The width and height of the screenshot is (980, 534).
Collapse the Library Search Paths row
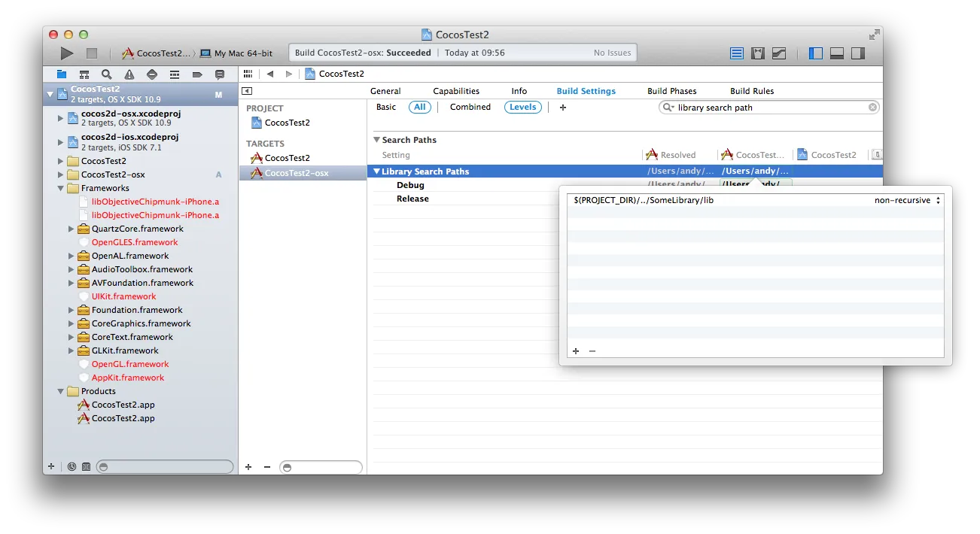click(377, 171)
